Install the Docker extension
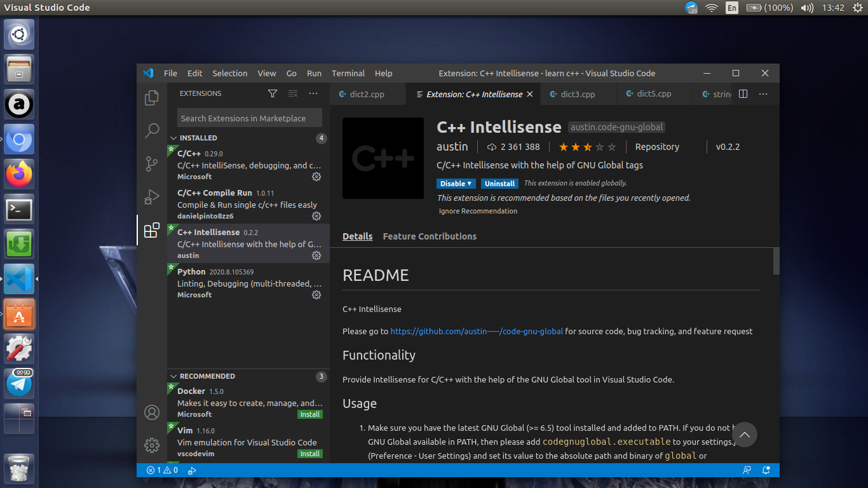 (310, 414)
